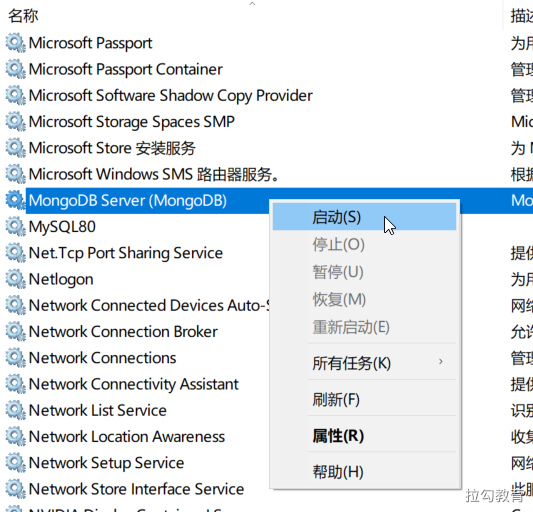
Task: Select Microsoft Software Shadow Copy Provider row
Action: click(170, 96)
